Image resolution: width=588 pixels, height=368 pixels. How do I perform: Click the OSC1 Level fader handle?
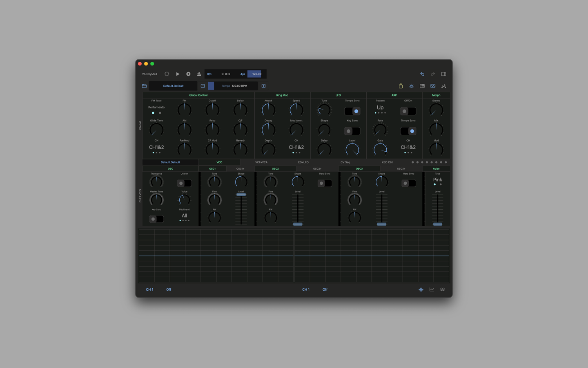coord(241,195)
